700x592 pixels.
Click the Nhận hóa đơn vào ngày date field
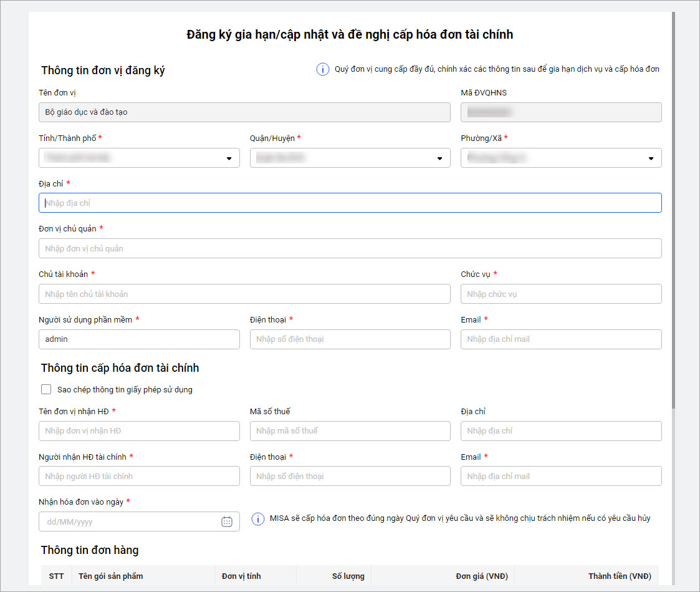pos(128,522)
